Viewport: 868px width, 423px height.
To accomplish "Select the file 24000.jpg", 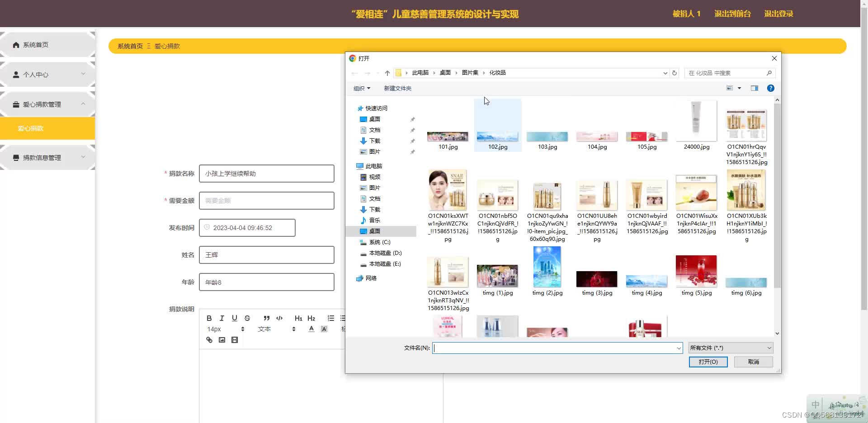I will (697, 125).
